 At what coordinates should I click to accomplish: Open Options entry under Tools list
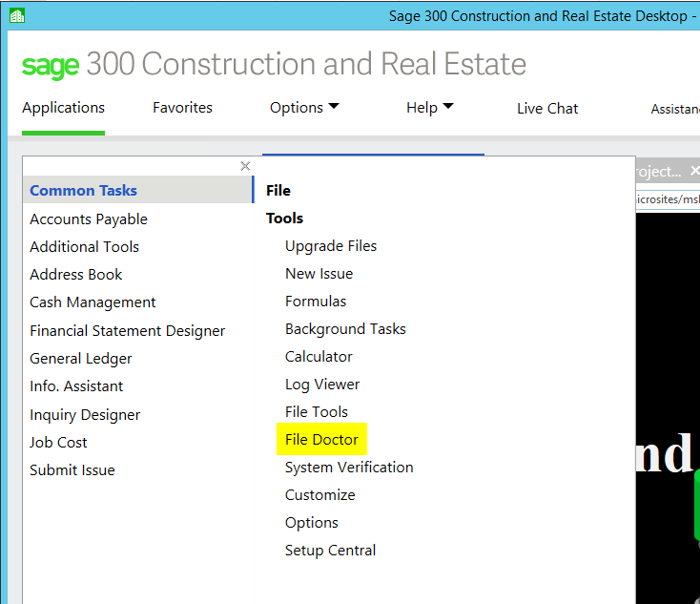312,523
